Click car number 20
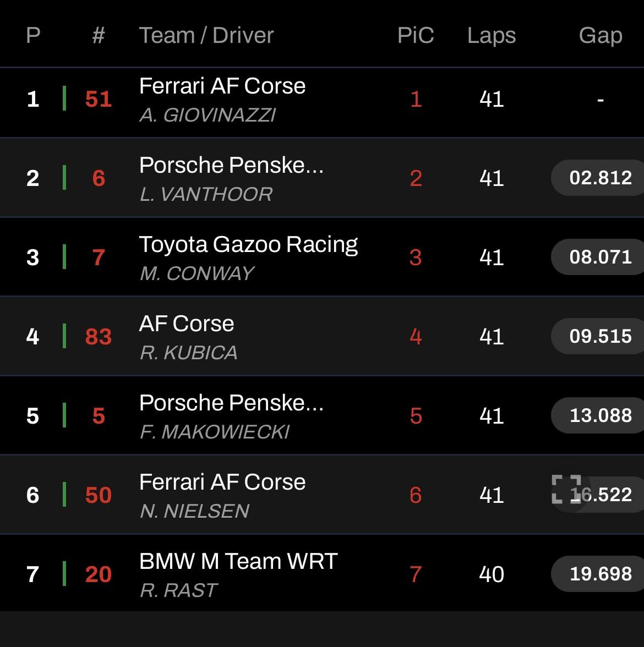The image size is (644, 647). (x=98, y=574)
